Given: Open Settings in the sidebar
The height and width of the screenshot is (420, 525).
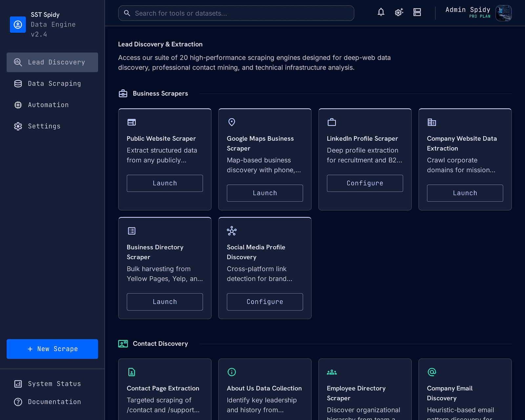Looking at the screenshot, I should coord(52,126).
